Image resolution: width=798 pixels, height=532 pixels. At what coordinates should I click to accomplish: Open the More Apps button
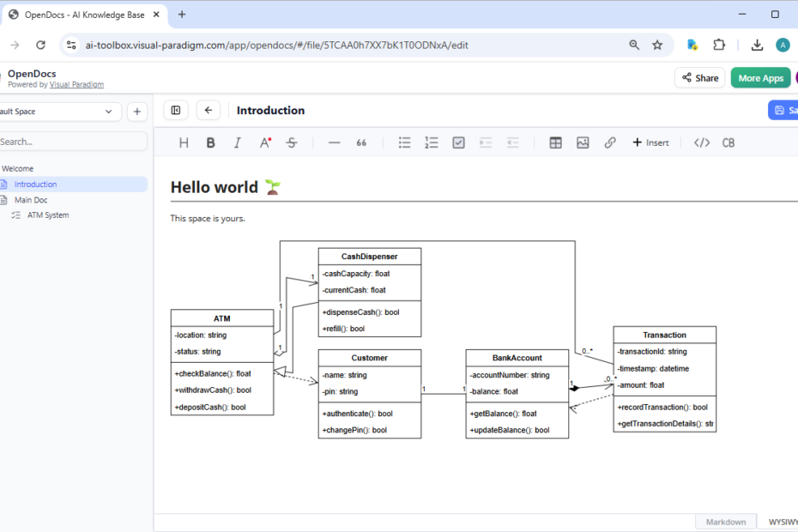point(760,78)
